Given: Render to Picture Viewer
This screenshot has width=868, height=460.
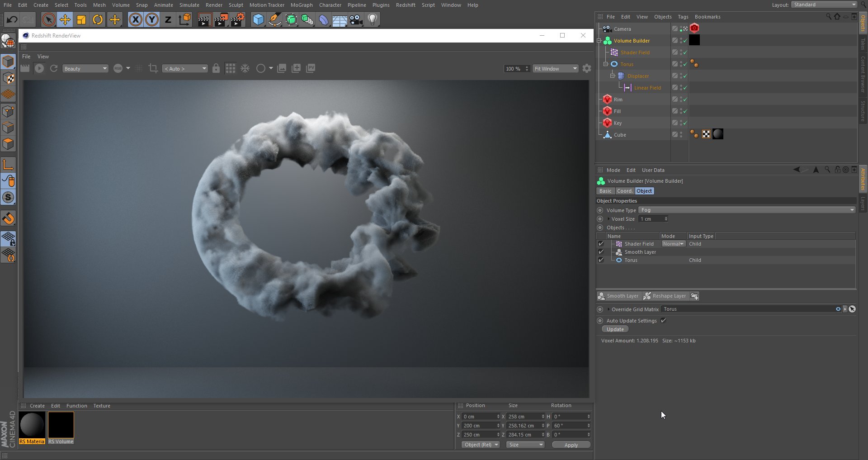Looking at the screenshot, I should pyautogui.click(x=221, y=19).
